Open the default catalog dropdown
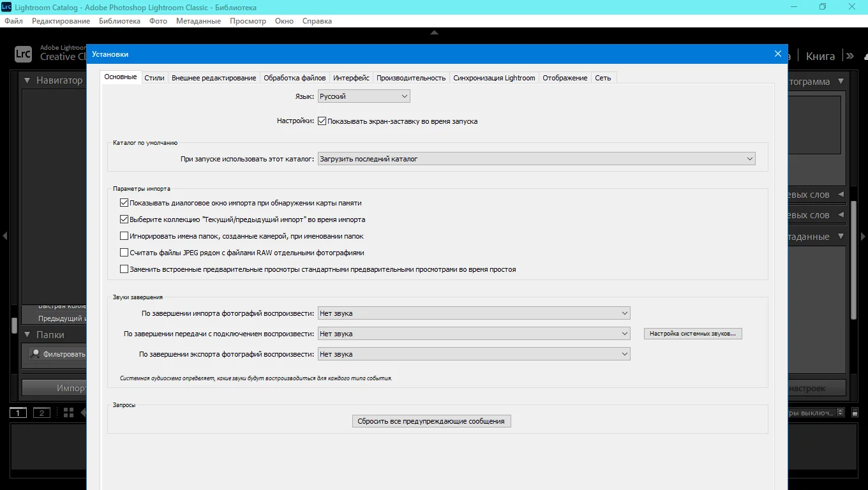 tap(536, 159)
